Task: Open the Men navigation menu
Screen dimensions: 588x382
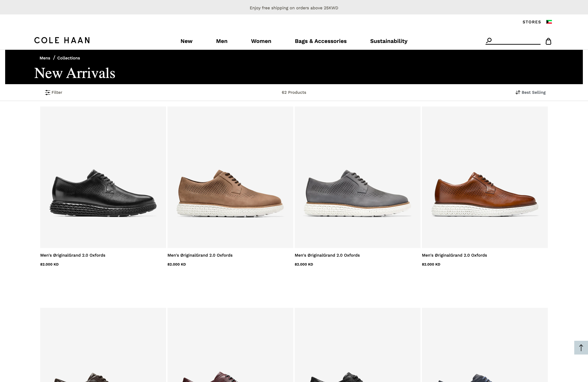Action: [222, 41]
